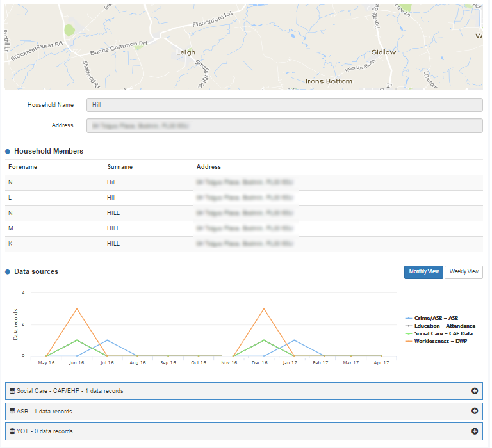Image resolution: width=492 pixels, height=448 pixels.
Task: Switch to Weekly View
Action: (x=463, y=272)
